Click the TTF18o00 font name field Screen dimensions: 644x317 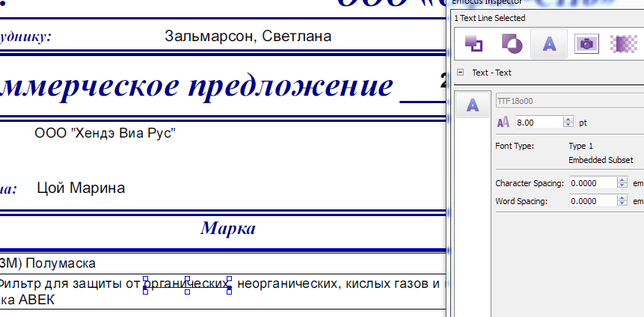(x=570, y=101)
